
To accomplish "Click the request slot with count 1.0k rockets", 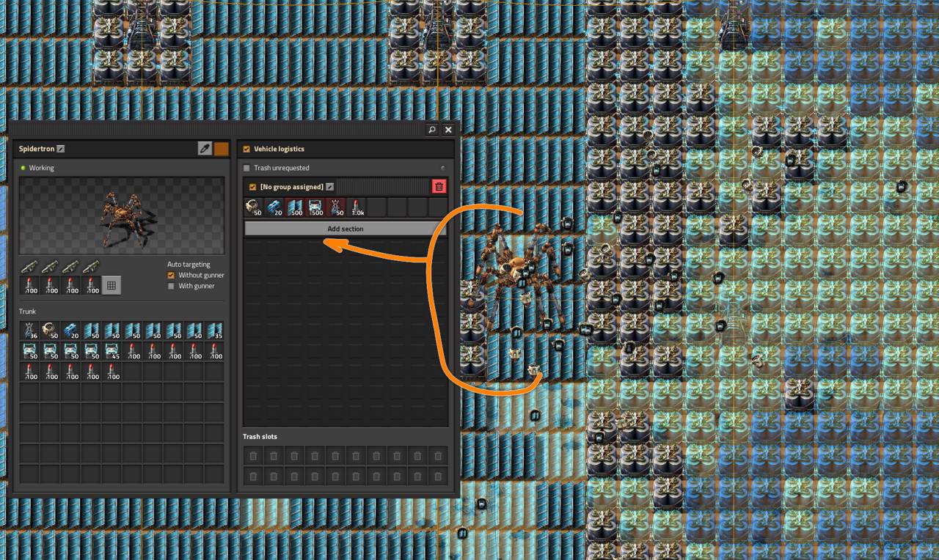I will click(x=357, y=207).
